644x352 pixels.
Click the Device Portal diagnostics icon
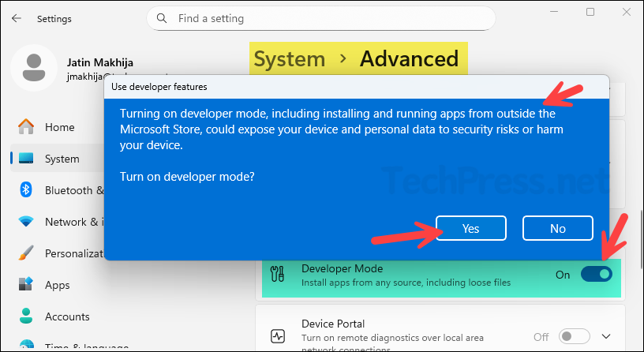278,336
